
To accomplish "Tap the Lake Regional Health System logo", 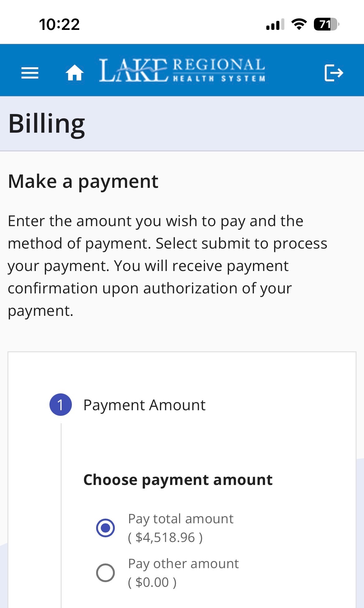I will (x=182, y=70).
